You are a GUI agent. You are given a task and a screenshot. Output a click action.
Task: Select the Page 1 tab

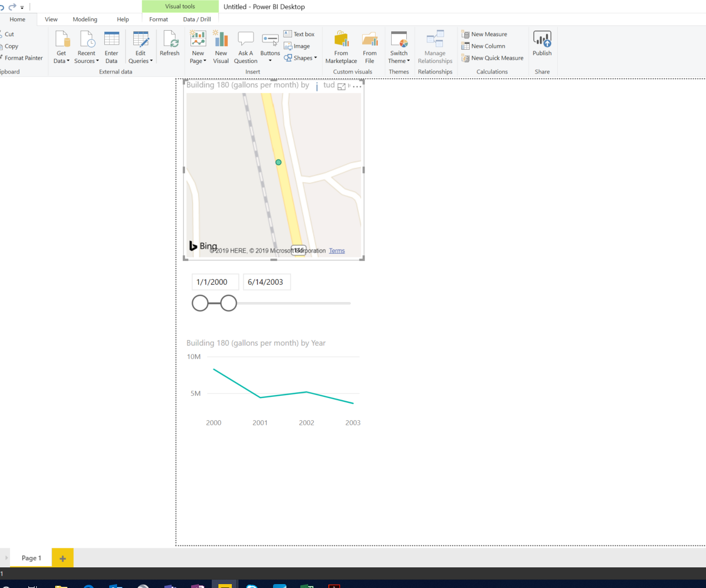click(x=31, y=558)
